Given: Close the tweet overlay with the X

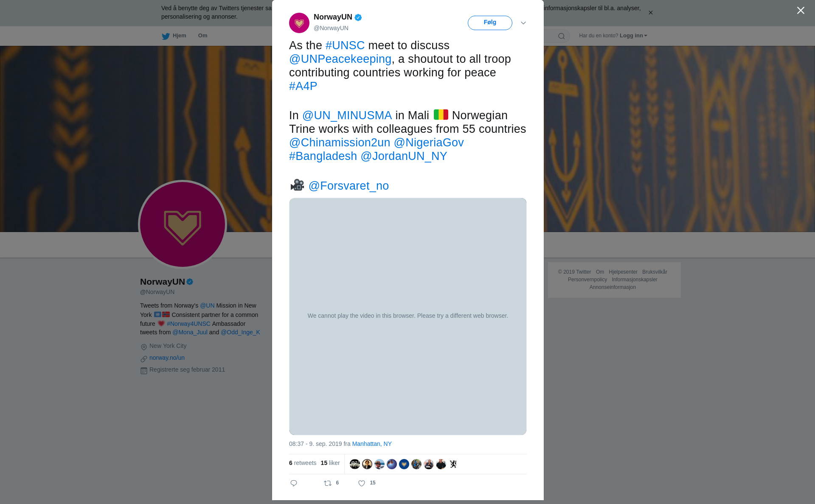Looking at the screenshot, I should point(801,11).
